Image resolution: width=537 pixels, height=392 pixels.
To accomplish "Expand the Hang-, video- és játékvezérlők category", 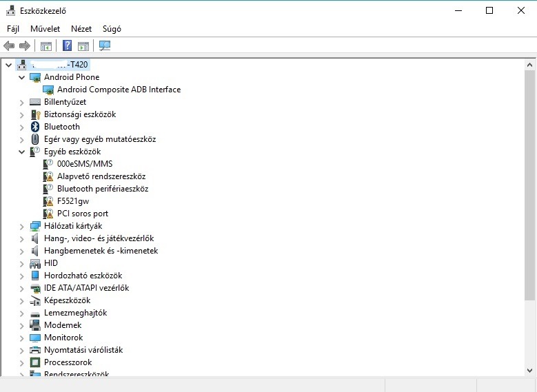I will tap(21, 238).
